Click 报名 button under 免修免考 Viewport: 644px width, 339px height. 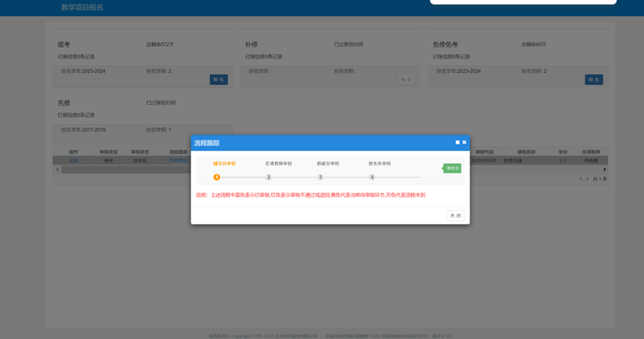(x=594, y=80)
